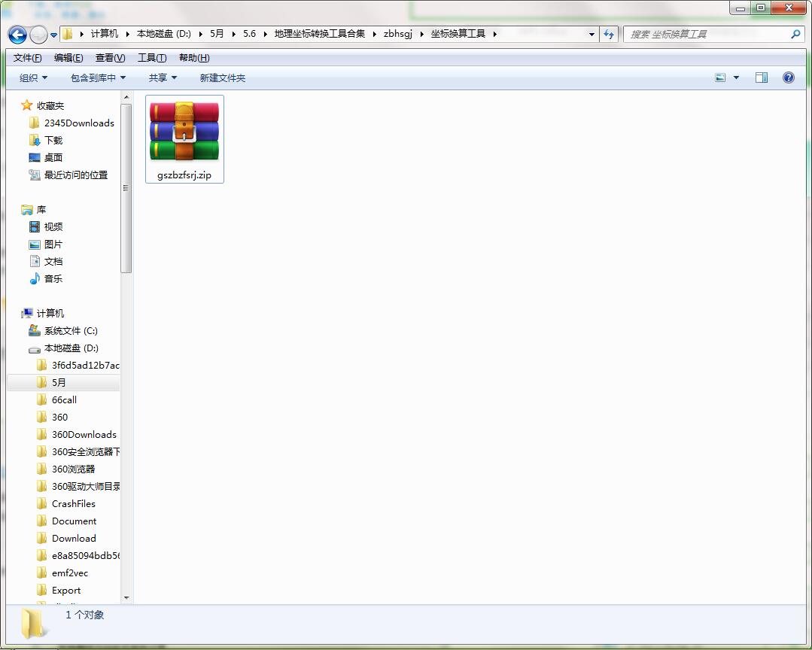Click 地理坐标转换工具合集 breadcrumb segment
Viewport: 812px width, 650px height.
tap(320, 34)
